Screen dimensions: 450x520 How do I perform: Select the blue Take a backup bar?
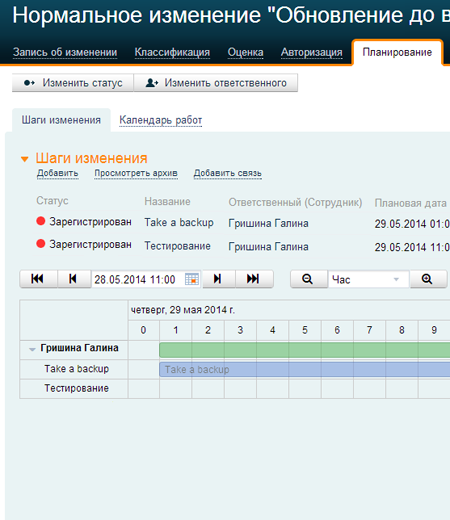[x=305, y=369]
